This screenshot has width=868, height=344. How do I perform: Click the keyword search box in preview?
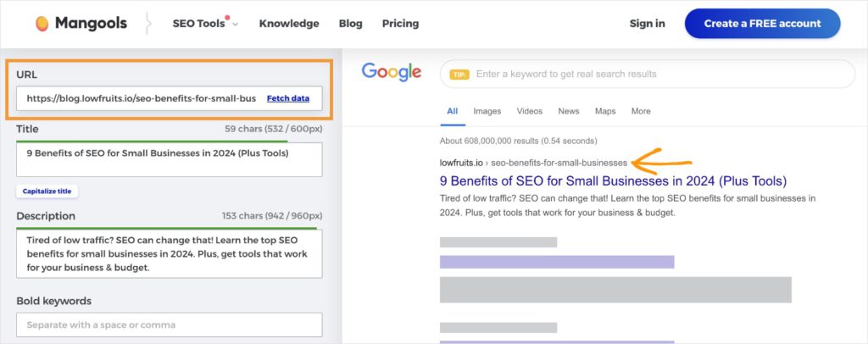[x=647, y=74]
